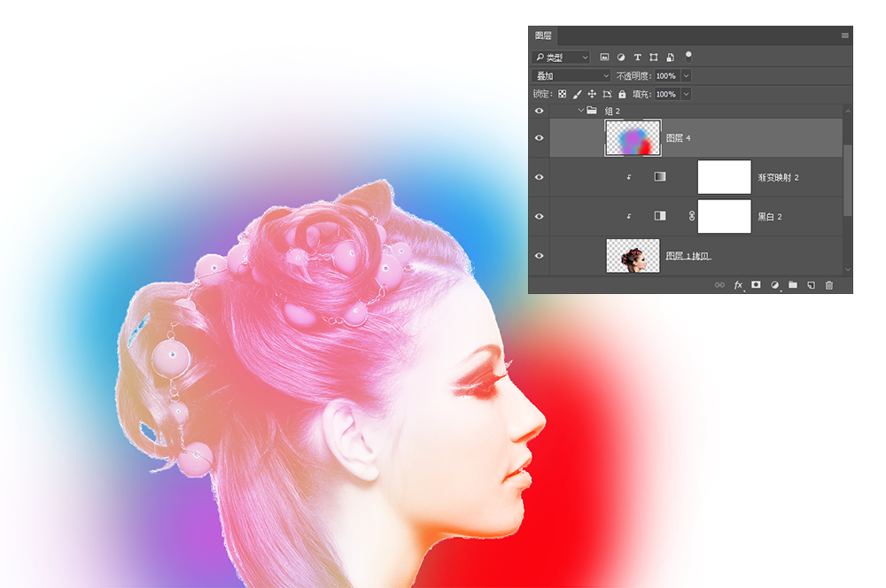The width and height of the screenshot is (886, 588).
Task: Switch to the 图层 panel tab
Action: pyautogui.click(x=543, y=35)
